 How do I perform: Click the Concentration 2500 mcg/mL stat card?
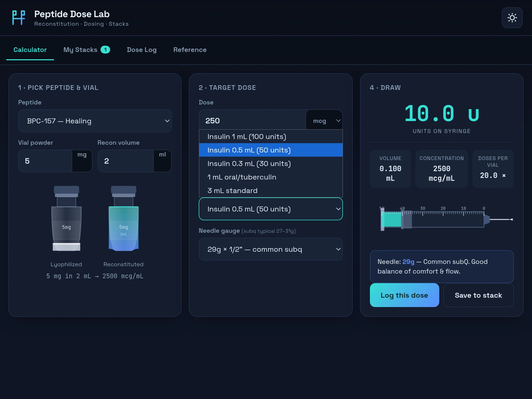pyautogui.click(x=442, y=169)
